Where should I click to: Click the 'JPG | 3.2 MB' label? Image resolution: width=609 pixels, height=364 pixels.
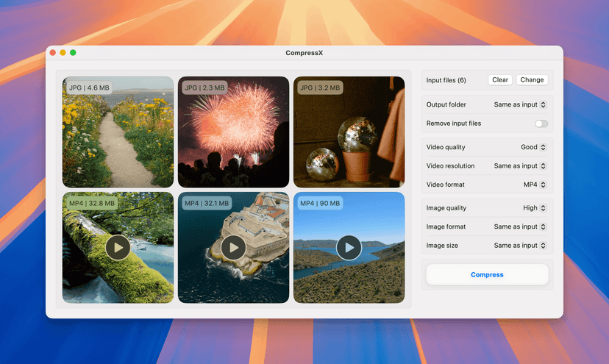(320, 88)
